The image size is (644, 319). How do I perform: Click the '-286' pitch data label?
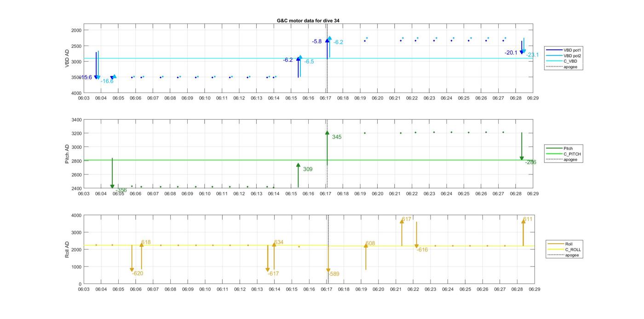pos(531,162)
